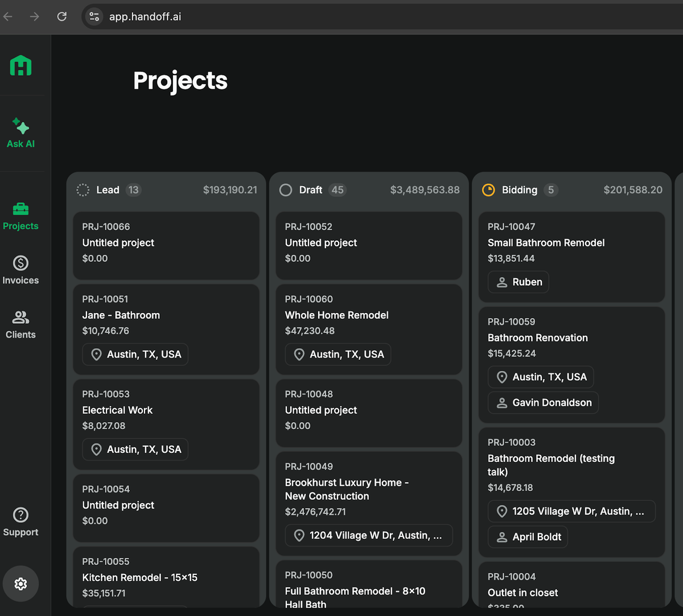Click the Draft column header
The width and height of the screenshot is (683, 616).
point(310,190)
